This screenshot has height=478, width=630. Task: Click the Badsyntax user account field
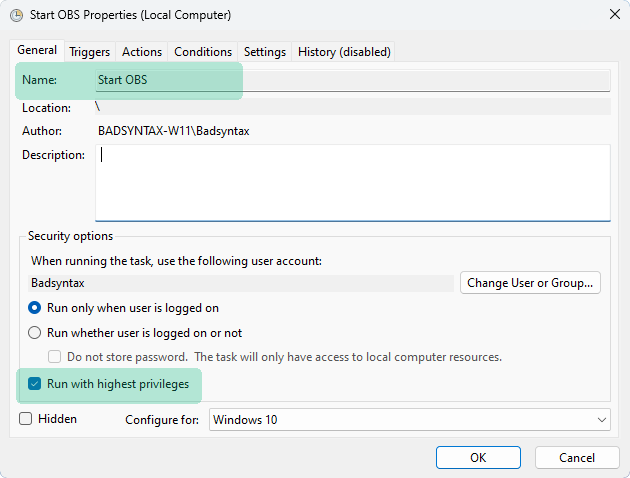(241, 283)
